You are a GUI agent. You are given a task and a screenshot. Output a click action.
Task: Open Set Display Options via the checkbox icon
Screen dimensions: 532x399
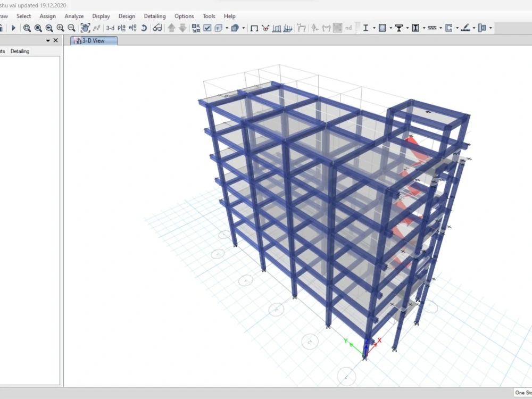(207, 28)
